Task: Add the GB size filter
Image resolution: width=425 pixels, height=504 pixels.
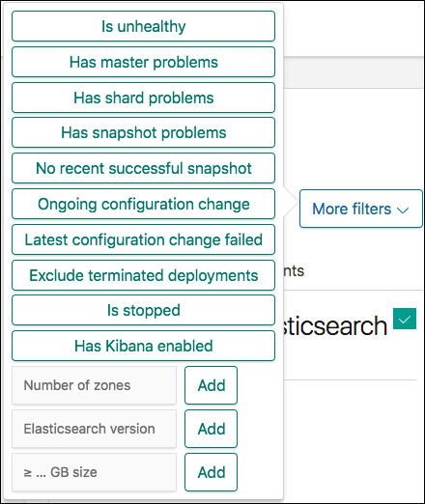Action: (211, 472)
